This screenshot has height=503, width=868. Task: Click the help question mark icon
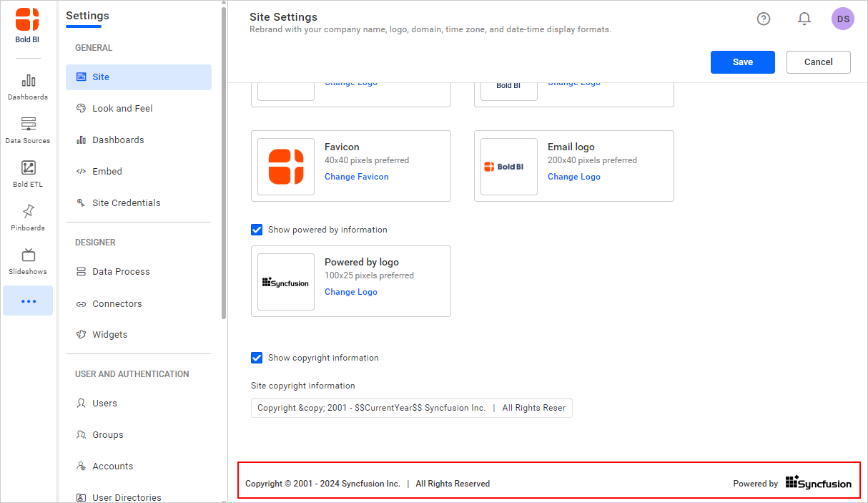(764, 19)
